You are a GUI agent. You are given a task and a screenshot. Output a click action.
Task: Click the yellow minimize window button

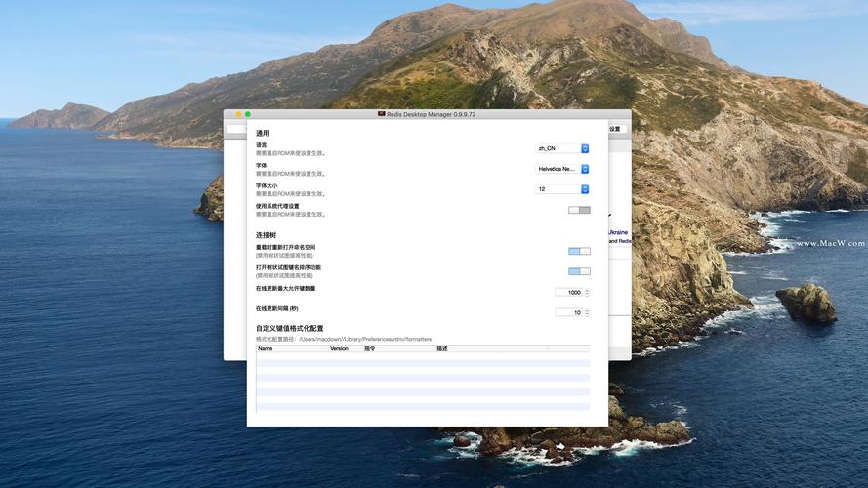(x=238, y=114)
